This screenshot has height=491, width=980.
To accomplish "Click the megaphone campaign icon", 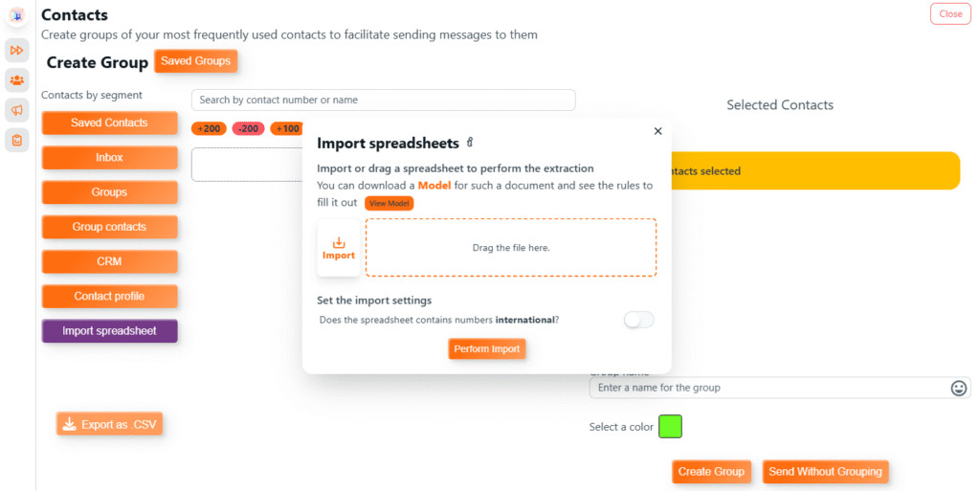I will pos(17,111).
